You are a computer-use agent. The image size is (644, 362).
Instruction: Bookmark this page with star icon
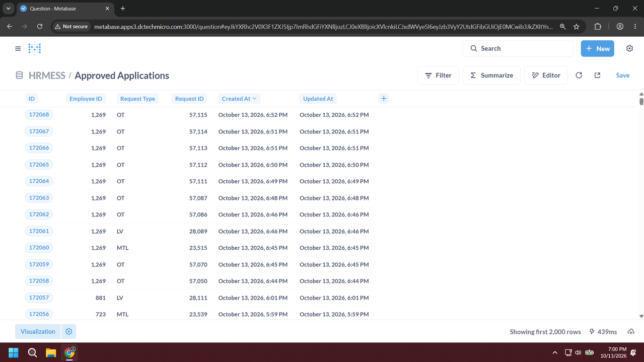pos(577,26)
